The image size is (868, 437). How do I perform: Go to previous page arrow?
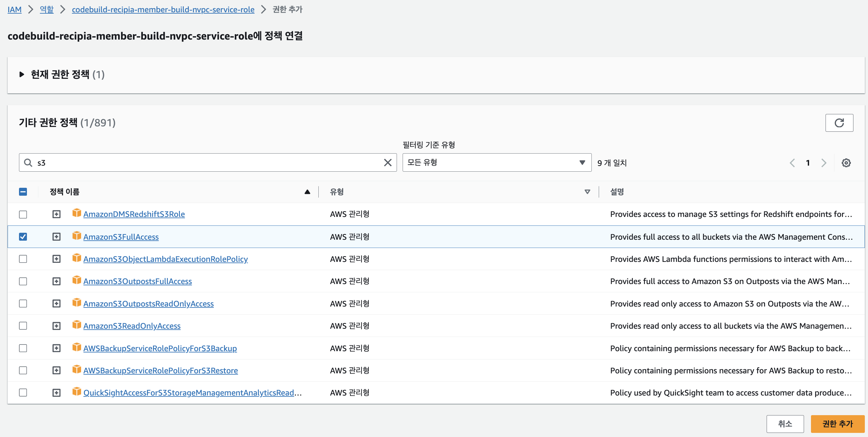click(792, 163)
